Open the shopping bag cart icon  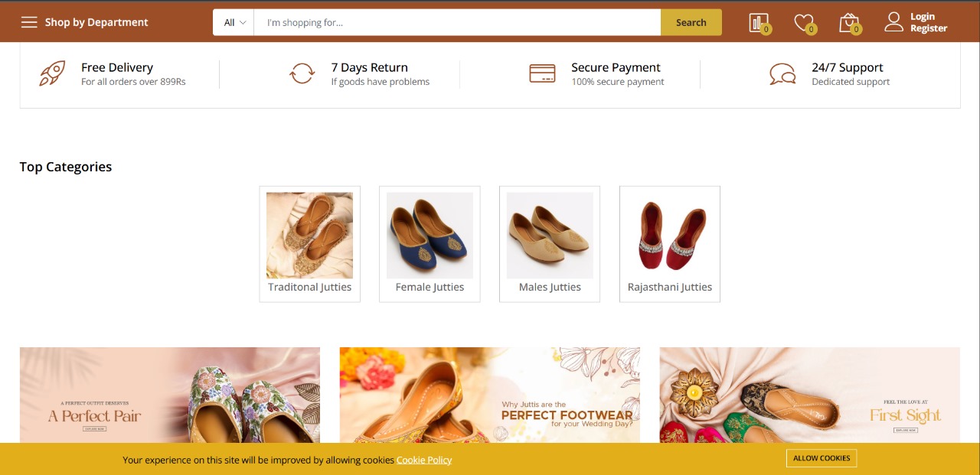[848, 23]
